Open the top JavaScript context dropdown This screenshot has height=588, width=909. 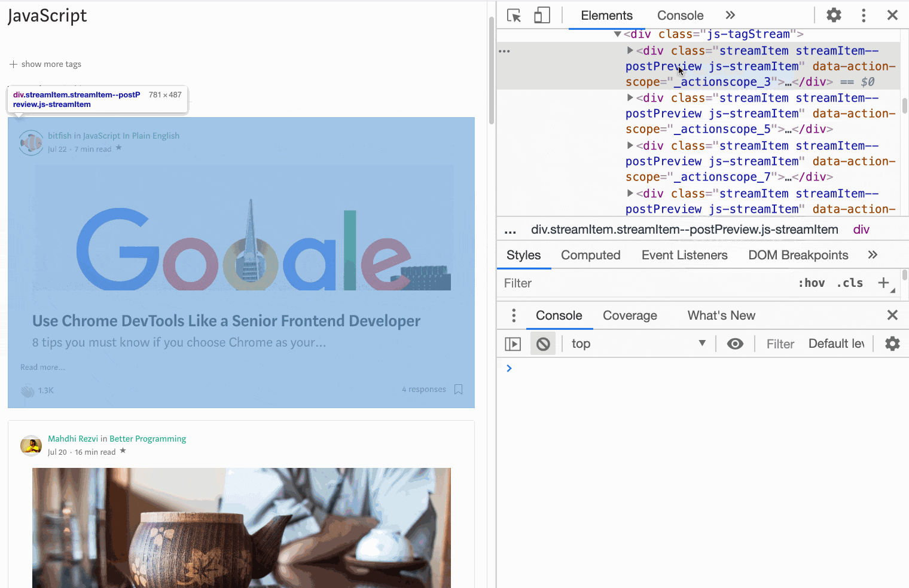638,344
